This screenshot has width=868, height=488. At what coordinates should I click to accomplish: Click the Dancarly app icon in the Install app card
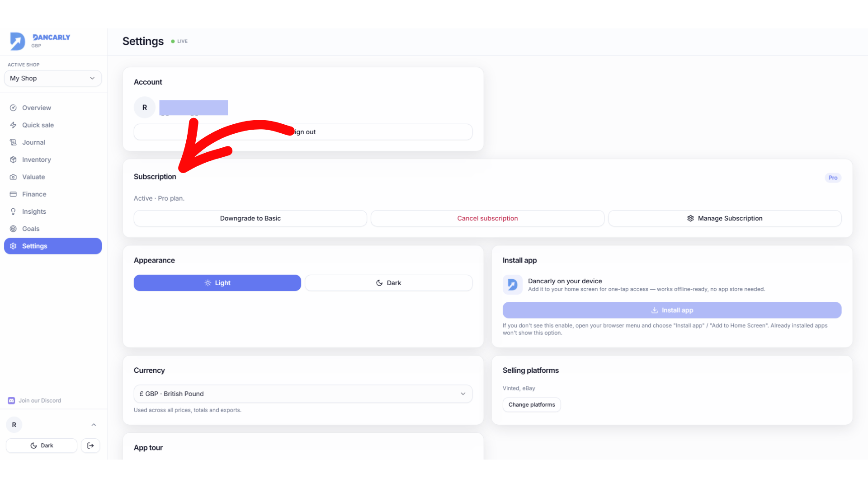coord(513,285)
